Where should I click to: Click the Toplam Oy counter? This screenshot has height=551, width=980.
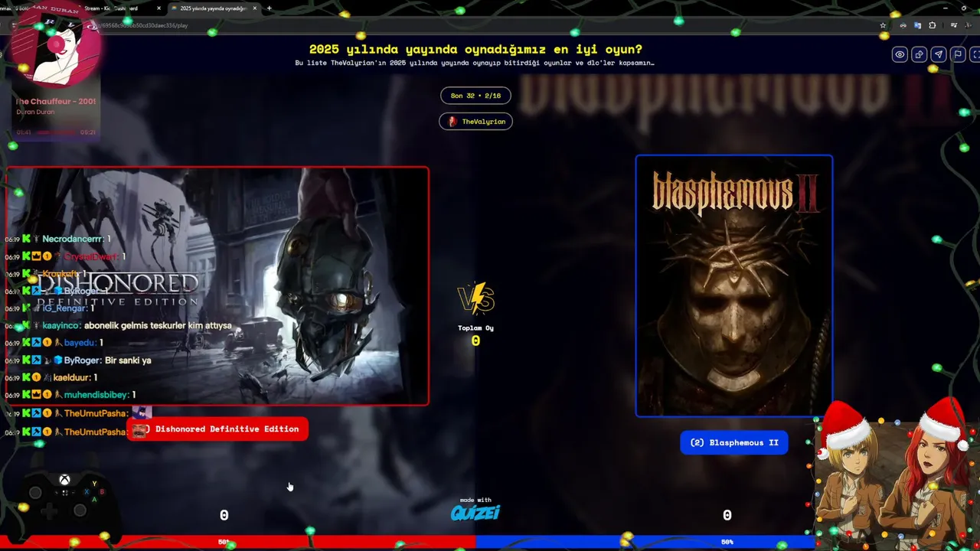[475, 334]
